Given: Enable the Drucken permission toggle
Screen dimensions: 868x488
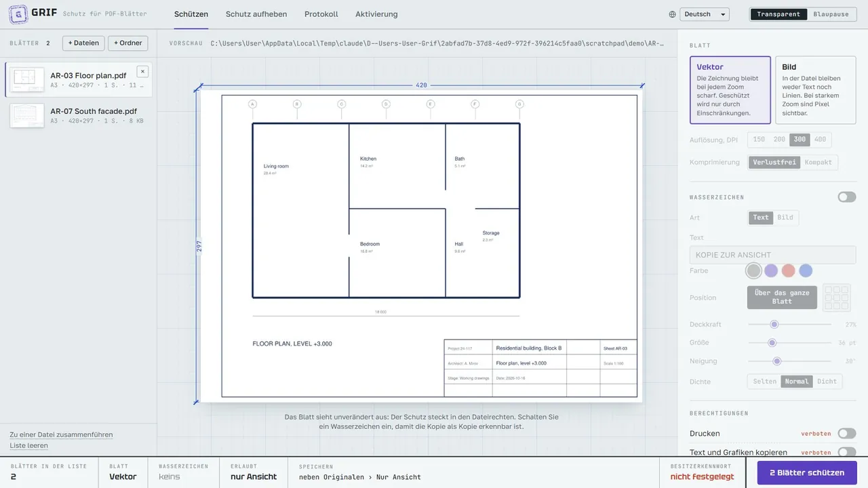Looking at the screenshot, I should [846, 433].
